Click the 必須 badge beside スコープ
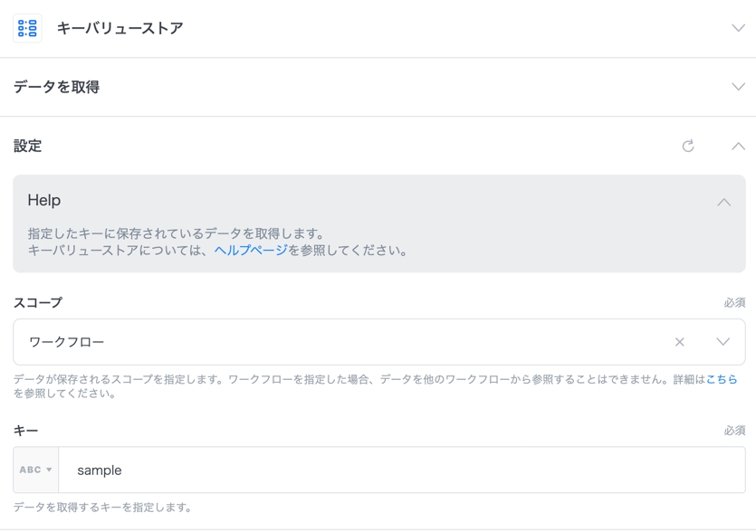Viewport: 756px width, 532px height. coord(734,302)
